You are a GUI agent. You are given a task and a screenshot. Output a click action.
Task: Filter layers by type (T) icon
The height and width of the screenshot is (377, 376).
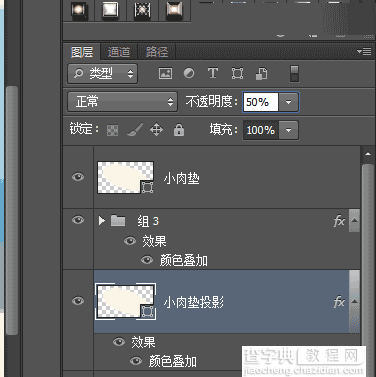click(213, 73)
